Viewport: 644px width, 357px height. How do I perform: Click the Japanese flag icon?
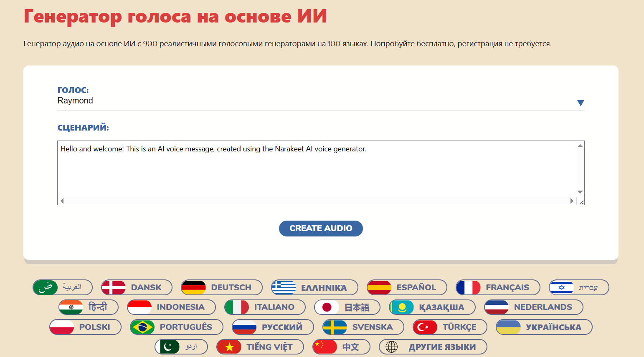pyautogui.click(x=327, y=307)
